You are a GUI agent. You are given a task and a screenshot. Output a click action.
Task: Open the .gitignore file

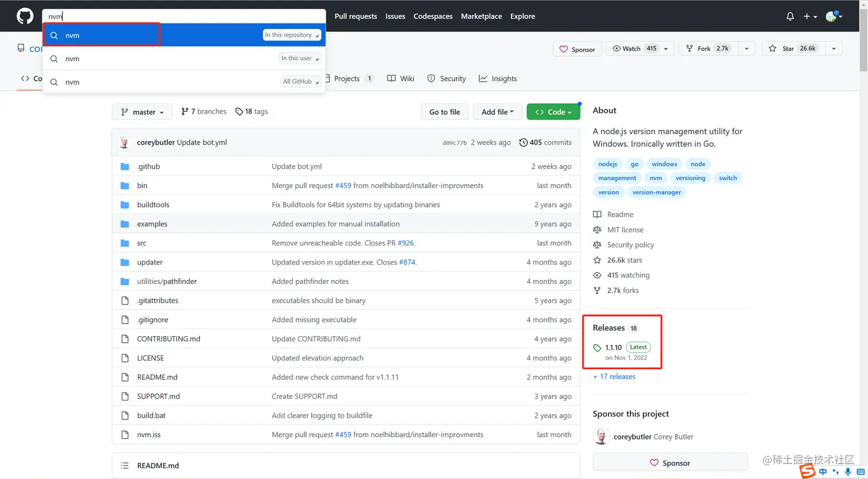coord(152,320)
